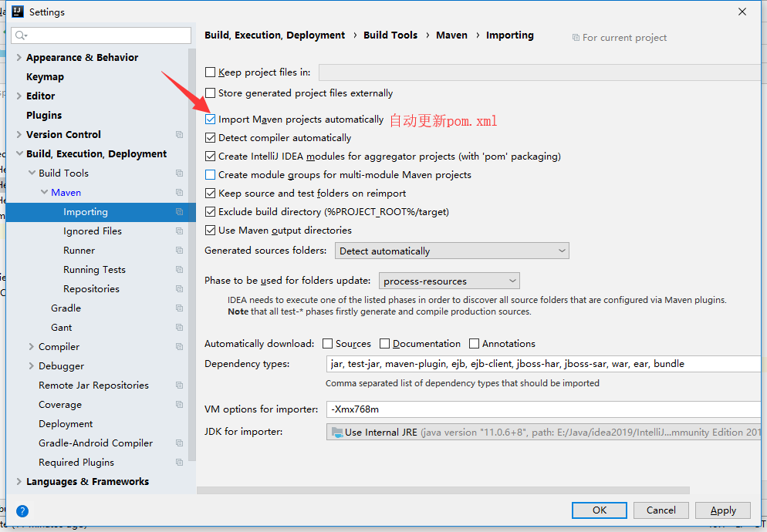This screenshot has height=532, width=767.
Task: Select Plugins in settings tree
Action: (x=44, y=116)
